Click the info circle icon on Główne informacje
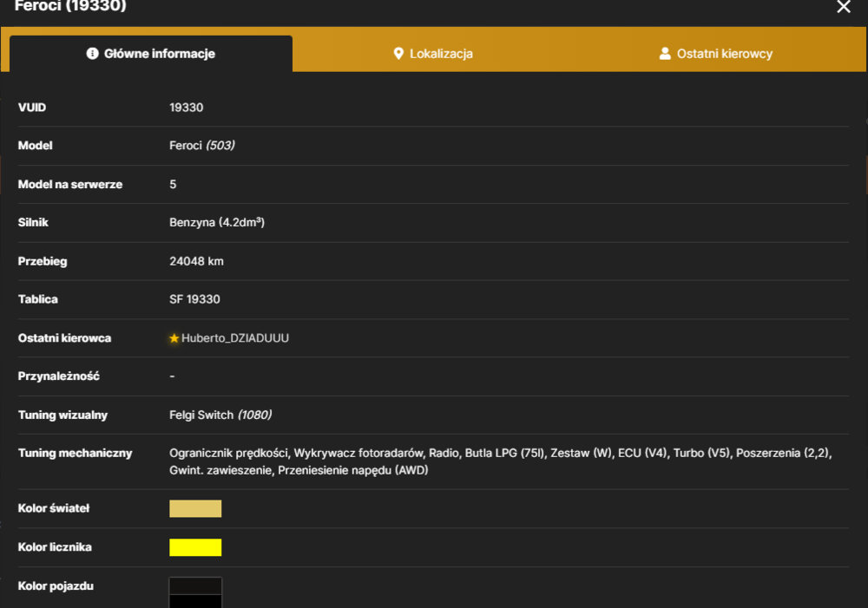 point(93,53)
